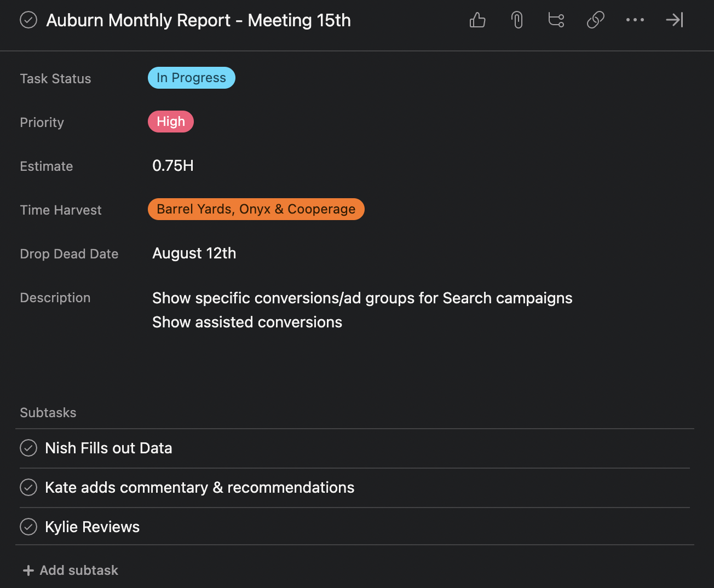Open the In Progress status dropdown
This screenshot has width=714, height=588.
(x=192, y=78)
